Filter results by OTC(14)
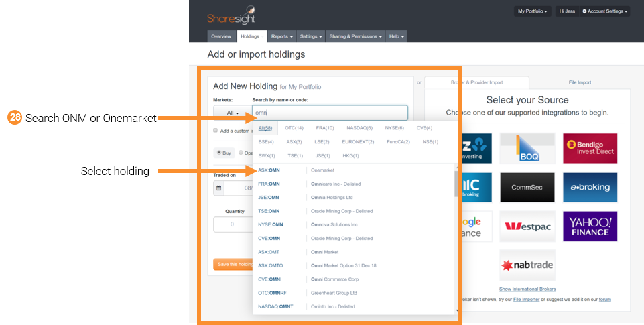The width and height of the screenshot is (644, 325). pyautogui.click(x=294, y=128)
